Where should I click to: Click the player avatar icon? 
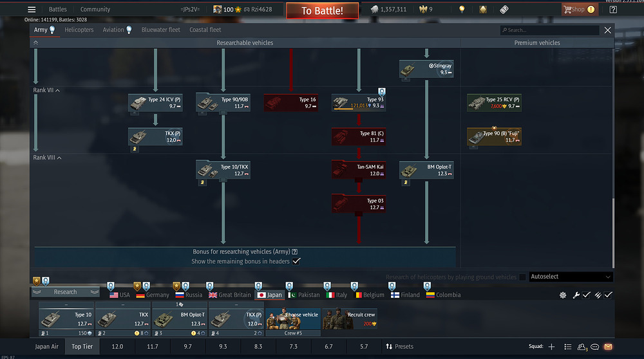pyautogui.click(x=217, y=10)
